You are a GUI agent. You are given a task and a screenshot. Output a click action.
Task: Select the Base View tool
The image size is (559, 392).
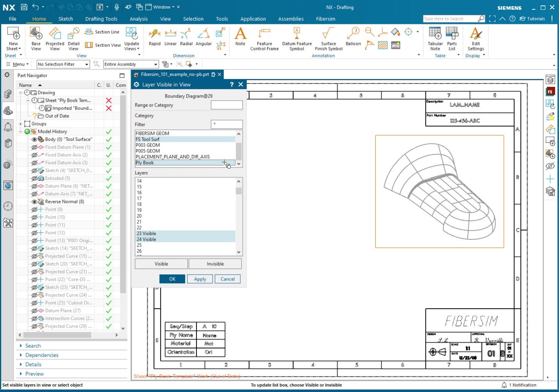36,38
